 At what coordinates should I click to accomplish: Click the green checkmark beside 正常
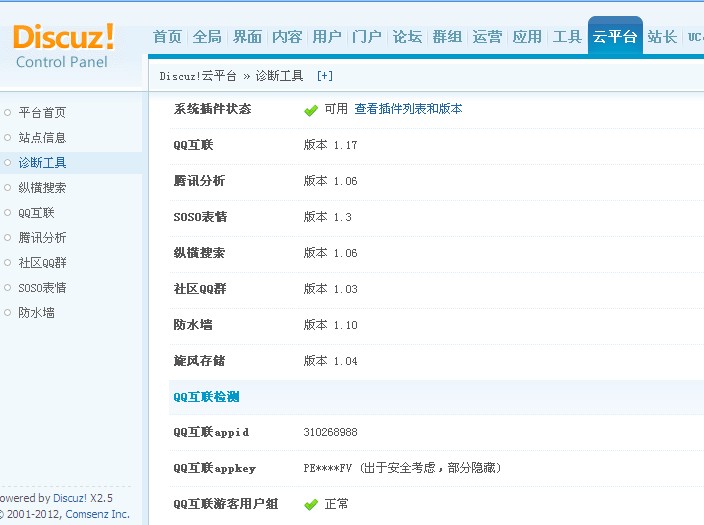pos(311,505)
